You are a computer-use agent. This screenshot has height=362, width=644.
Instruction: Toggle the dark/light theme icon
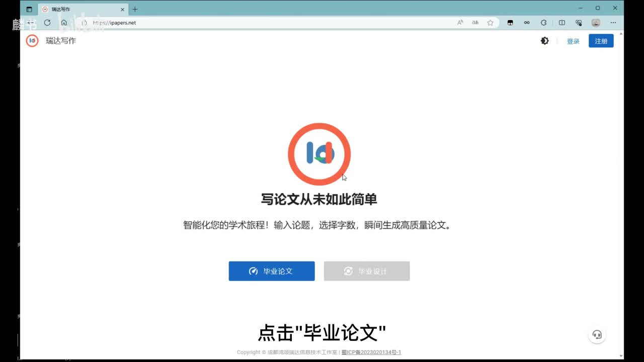tap(544, 41)
